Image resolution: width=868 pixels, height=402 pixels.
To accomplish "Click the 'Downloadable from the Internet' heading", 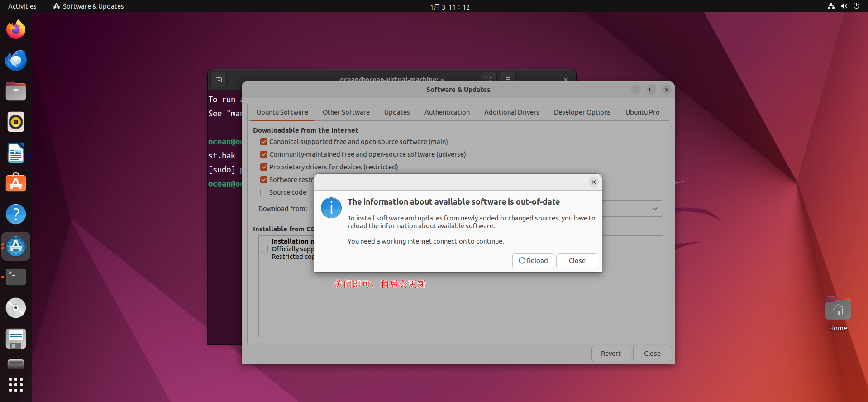I will click(x=305, y=130).
